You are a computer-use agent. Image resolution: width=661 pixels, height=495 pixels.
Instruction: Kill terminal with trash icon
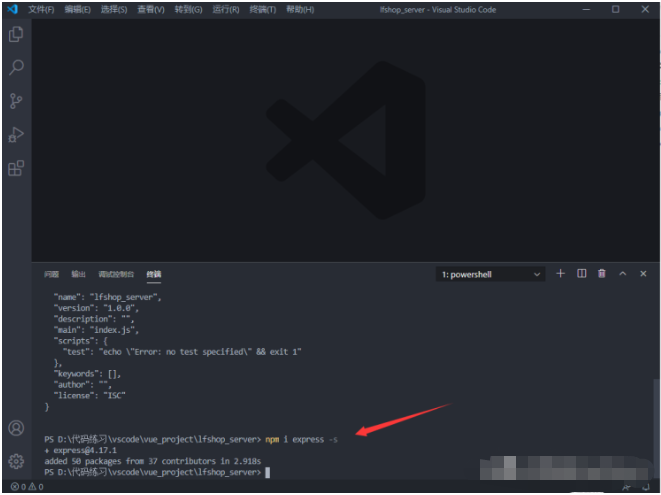[x=602, y=274]
